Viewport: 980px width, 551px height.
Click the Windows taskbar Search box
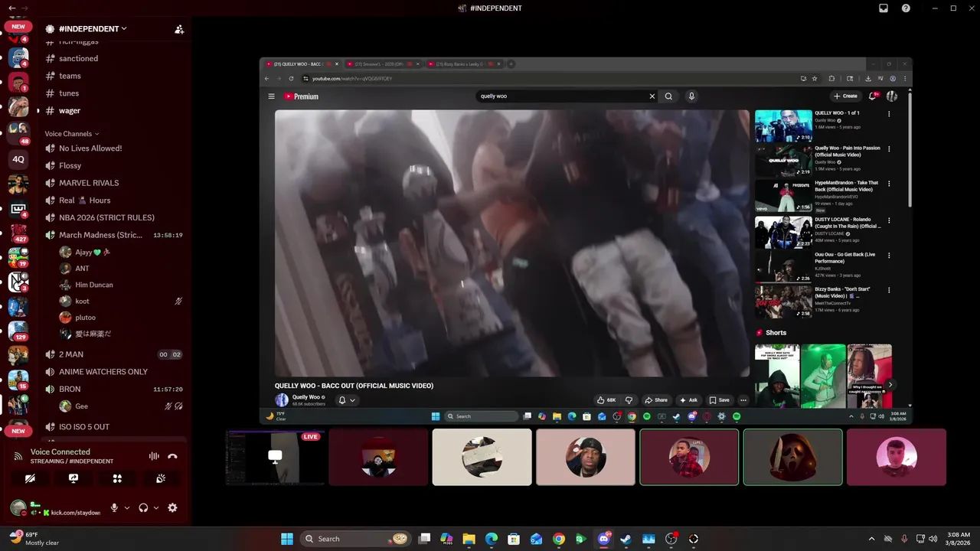357,539
